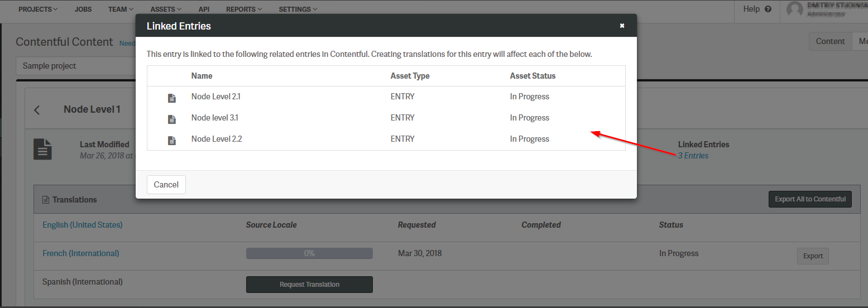Click Request Translation for Spanish
This screenshot has height=308, width=868.
tap(309, 285)
